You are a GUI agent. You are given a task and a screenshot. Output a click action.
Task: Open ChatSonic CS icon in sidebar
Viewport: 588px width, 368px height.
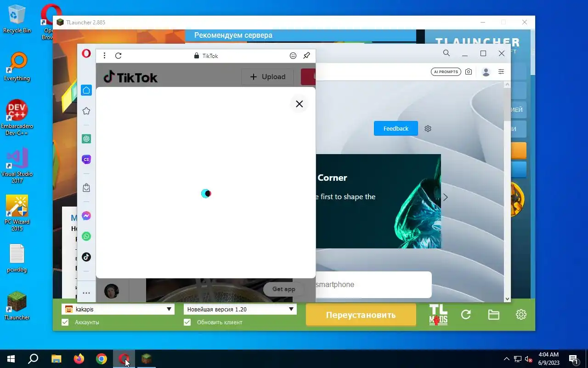(x=86, y=159)
